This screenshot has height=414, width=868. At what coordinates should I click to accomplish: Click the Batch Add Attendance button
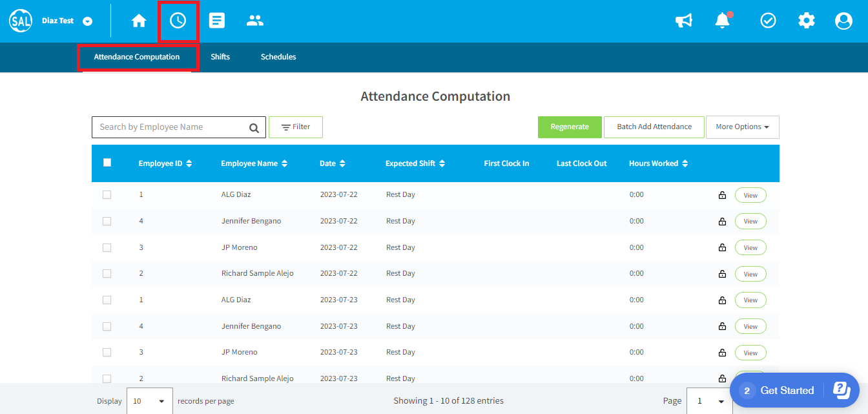pyautogui.click(x=654, y=127)
